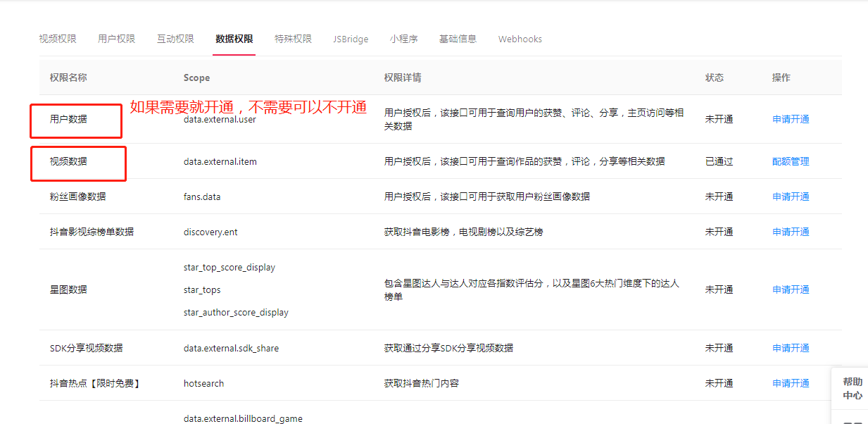Click the 抖音热点【限时免费】 row name
868x424 pixels.
[95, 383]
